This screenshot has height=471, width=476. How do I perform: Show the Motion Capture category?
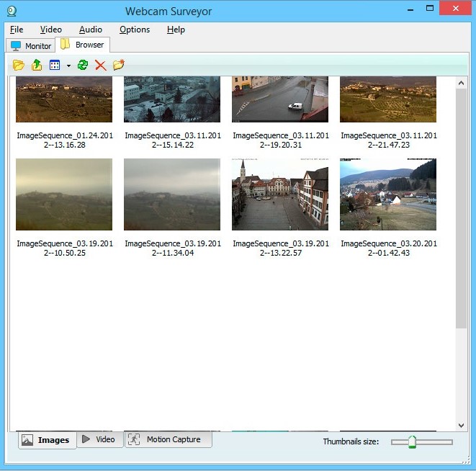[x=169, y=439]
